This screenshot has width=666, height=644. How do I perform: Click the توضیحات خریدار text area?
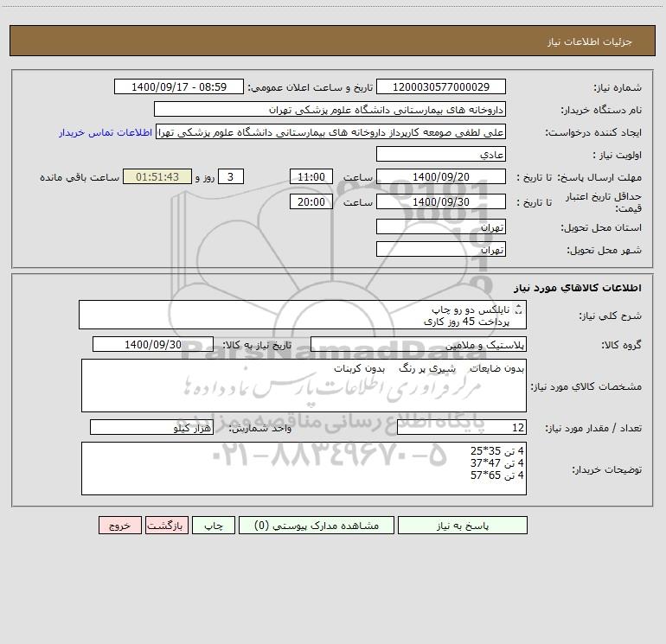pos(304,469)
